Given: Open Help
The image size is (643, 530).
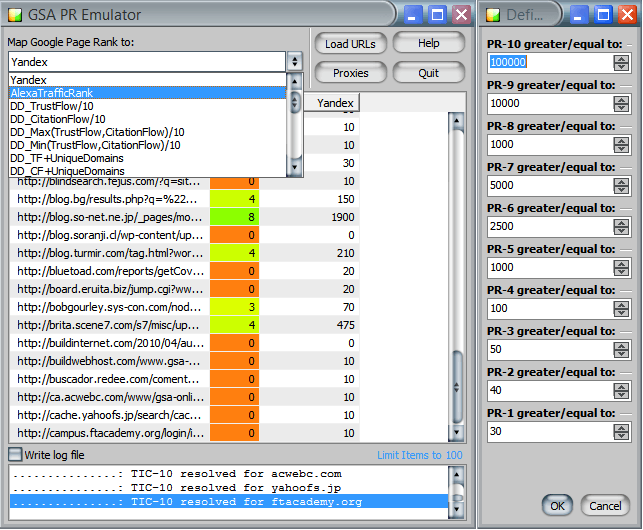Looking at the screenshot, I should (429, 43).
